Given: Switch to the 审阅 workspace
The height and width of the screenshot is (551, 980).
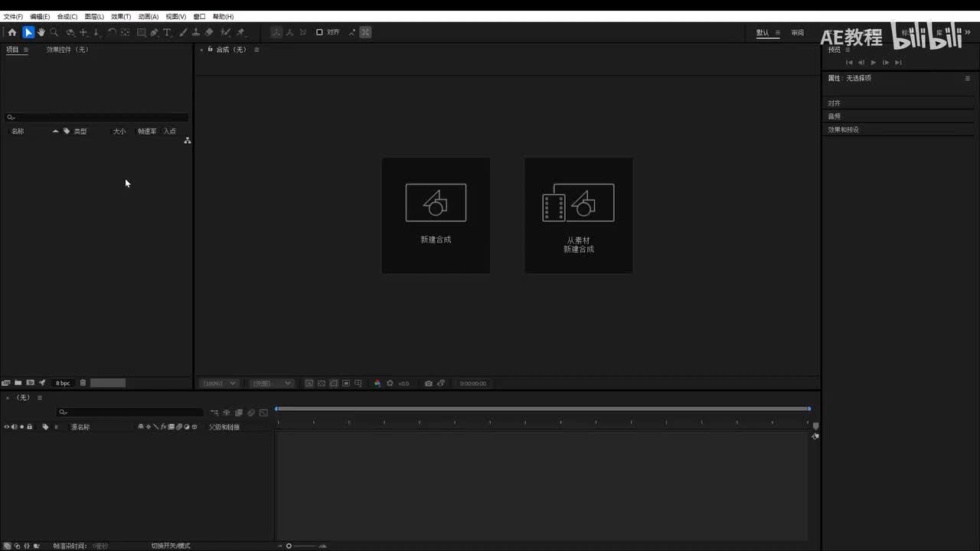Looking at the screenshot, I should click(798, 33).
